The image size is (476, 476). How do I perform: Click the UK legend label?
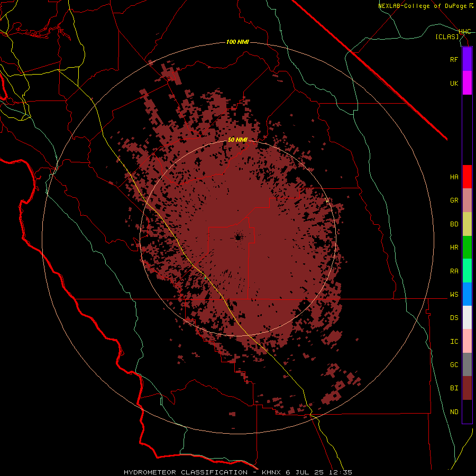click(x=454, y=84)
